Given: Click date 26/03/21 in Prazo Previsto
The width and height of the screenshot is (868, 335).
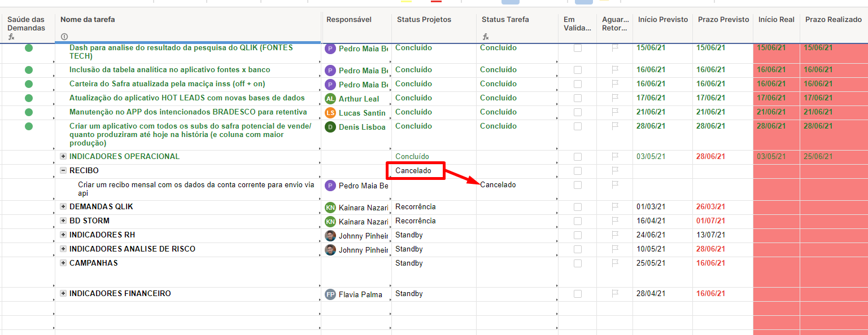Looking at the screenshot, I should [710, 207].
